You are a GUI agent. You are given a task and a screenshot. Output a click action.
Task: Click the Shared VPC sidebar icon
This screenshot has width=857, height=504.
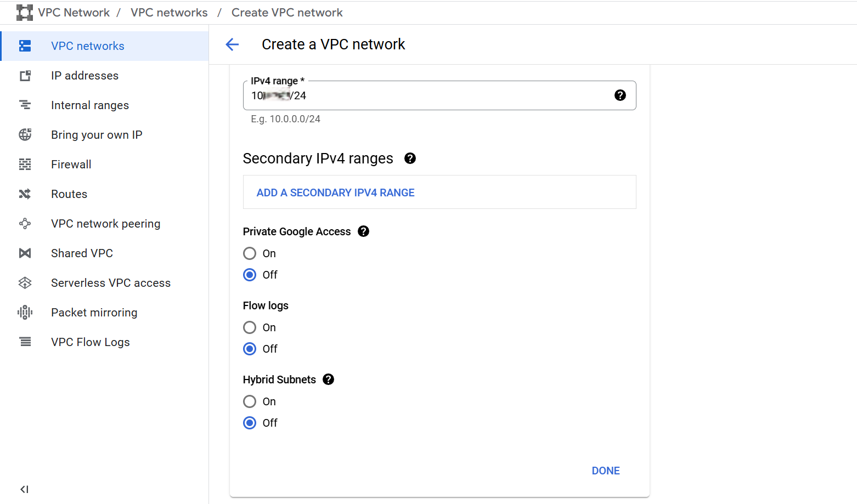[x=25, y=253]
